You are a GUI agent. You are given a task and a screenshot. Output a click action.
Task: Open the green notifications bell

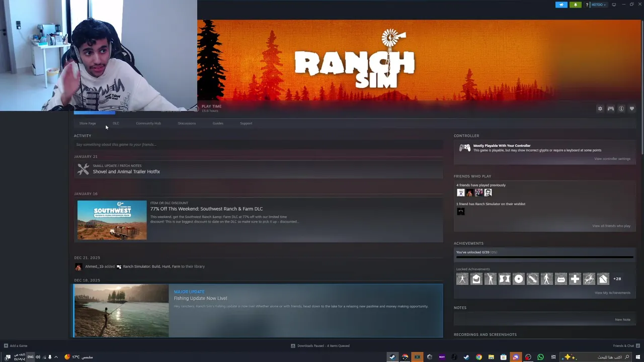pos(576,5)
